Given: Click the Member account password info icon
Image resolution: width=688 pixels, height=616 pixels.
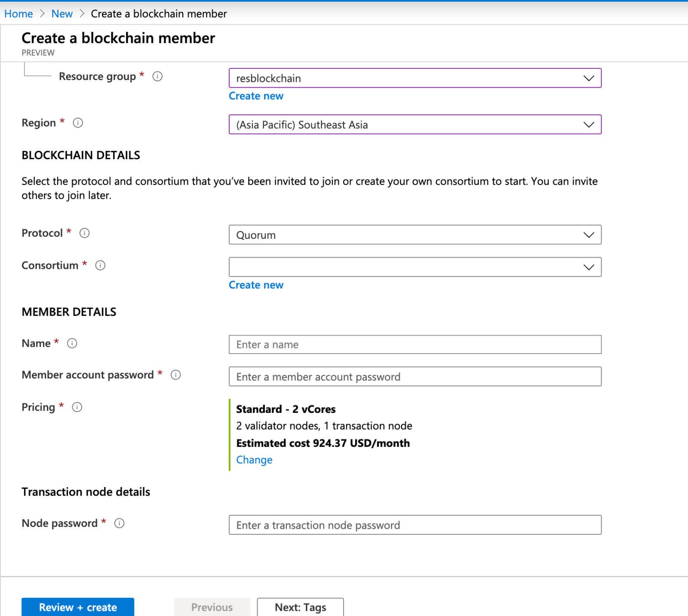Looking at the screenshot, I should pyautogui.click(x=175, y=375).
